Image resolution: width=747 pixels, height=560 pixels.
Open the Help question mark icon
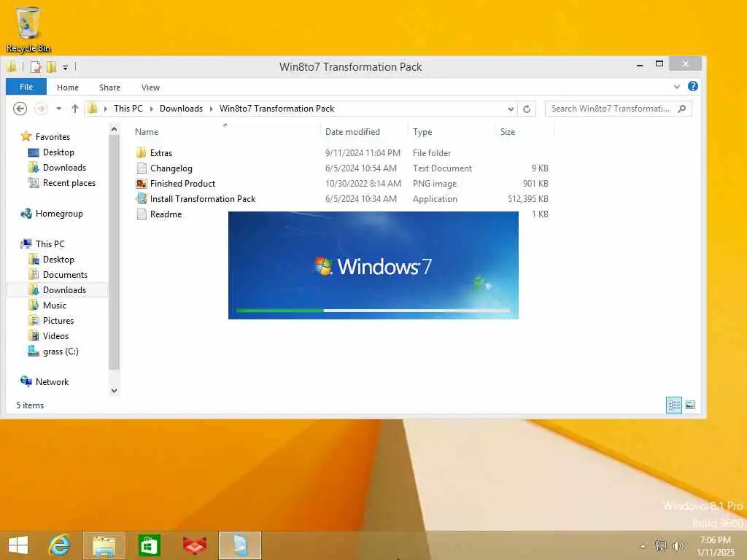point(693,86)
